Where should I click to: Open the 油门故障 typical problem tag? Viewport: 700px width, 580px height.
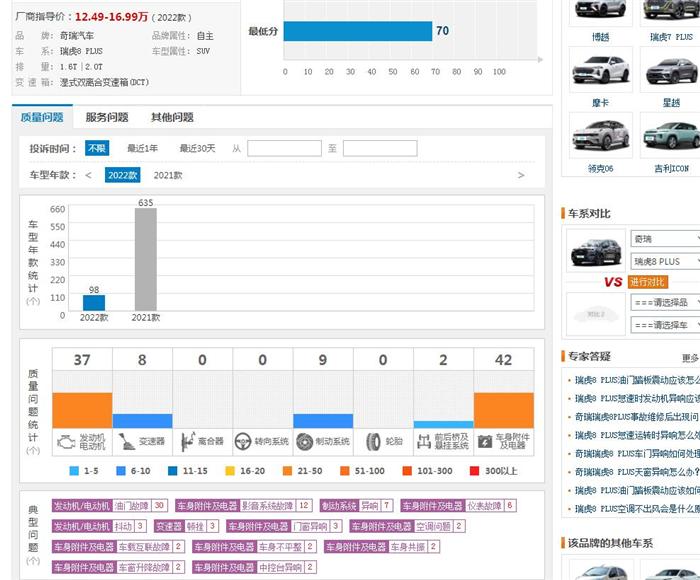pyautogui.click(x=109, y=505)
